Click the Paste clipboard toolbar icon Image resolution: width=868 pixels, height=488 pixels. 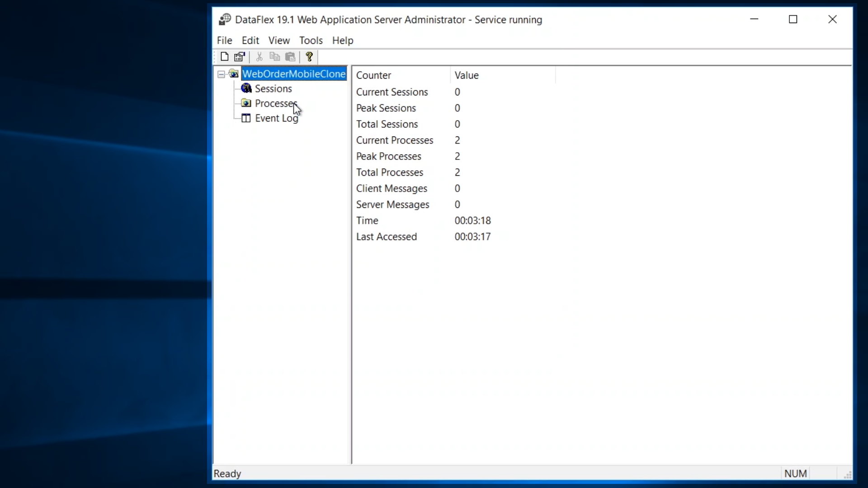290,56
